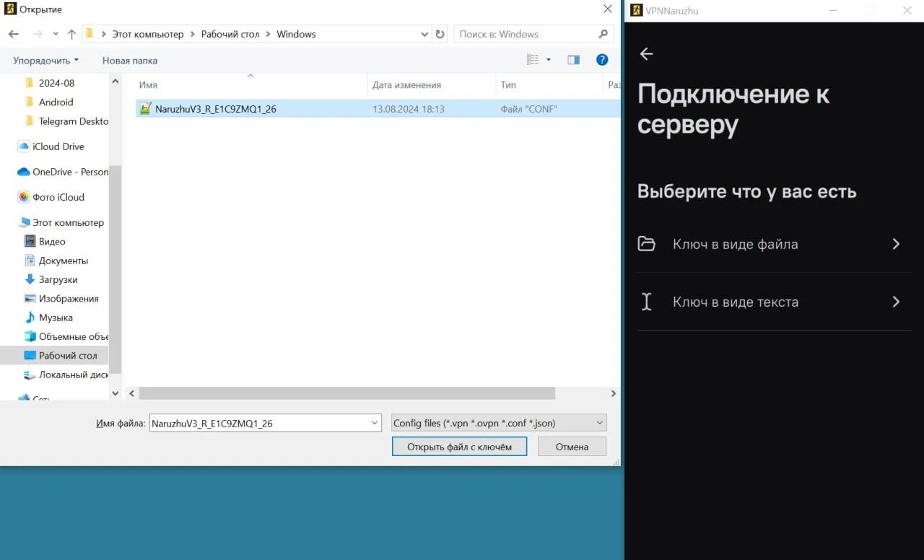Go back in the VPNNaruzhu window
The image size is (924, 560).
pos(646,54)
